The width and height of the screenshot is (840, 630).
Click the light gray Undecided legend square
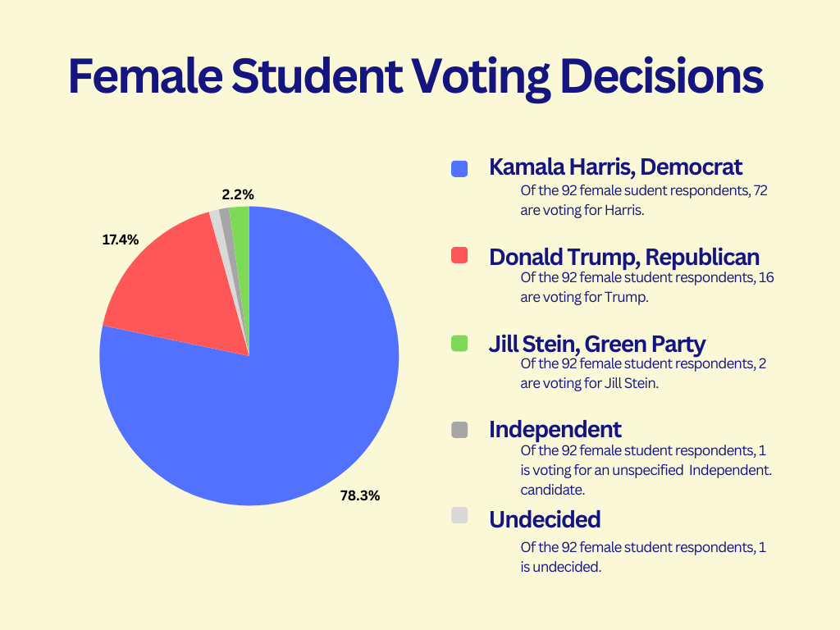point(459,515)
